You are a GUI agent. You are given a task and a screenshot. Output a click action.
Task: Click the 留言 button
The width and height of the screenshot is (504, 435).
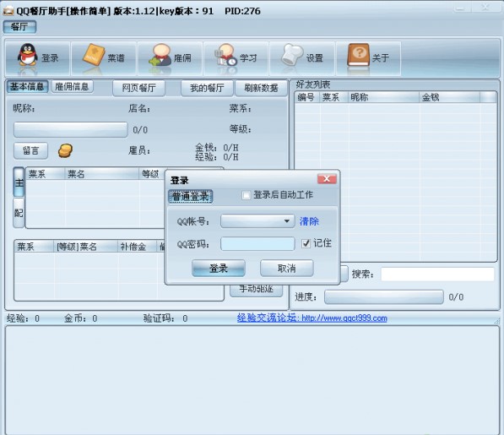click(x=31, y=150)
